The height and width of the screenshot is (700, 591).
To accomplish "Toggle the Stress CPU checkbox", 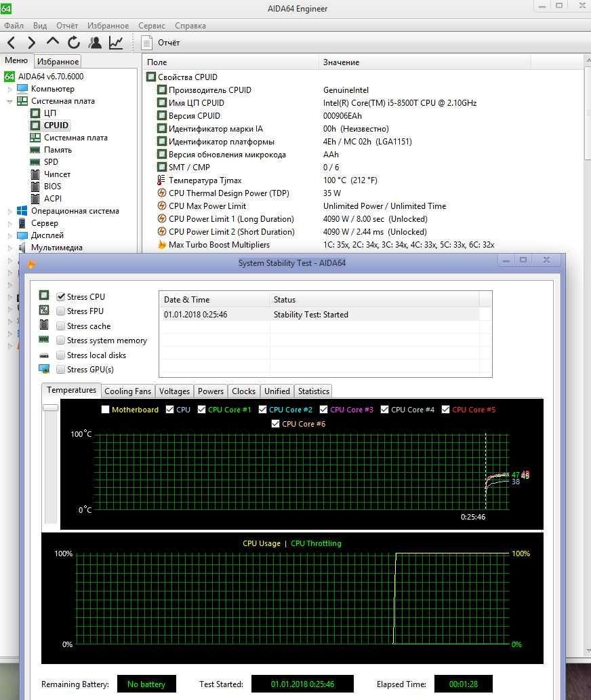I will click(61, 296).
